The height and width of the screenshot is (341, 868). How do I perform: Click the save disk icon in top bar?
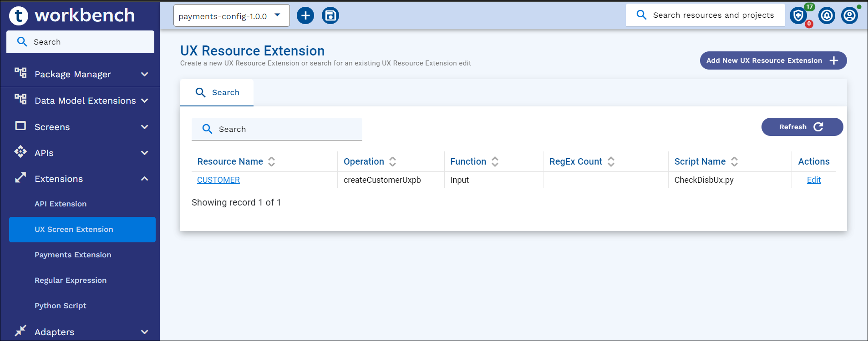(330, 15)
